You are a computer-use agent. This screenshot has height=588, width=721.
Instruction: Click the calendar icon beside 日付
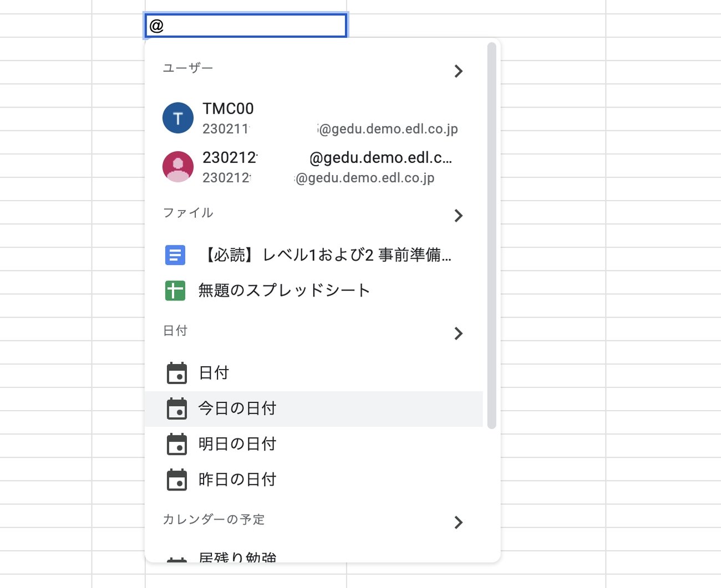tap(177, 373)
